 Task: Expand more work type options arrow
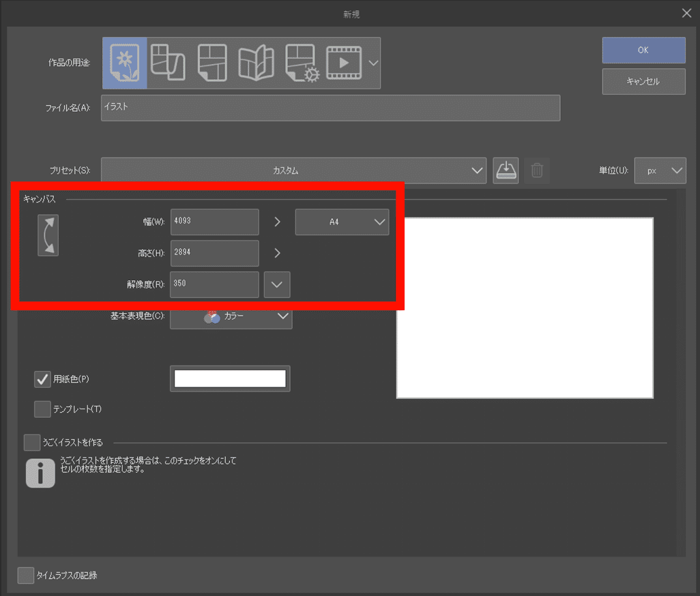coord(374,63)
